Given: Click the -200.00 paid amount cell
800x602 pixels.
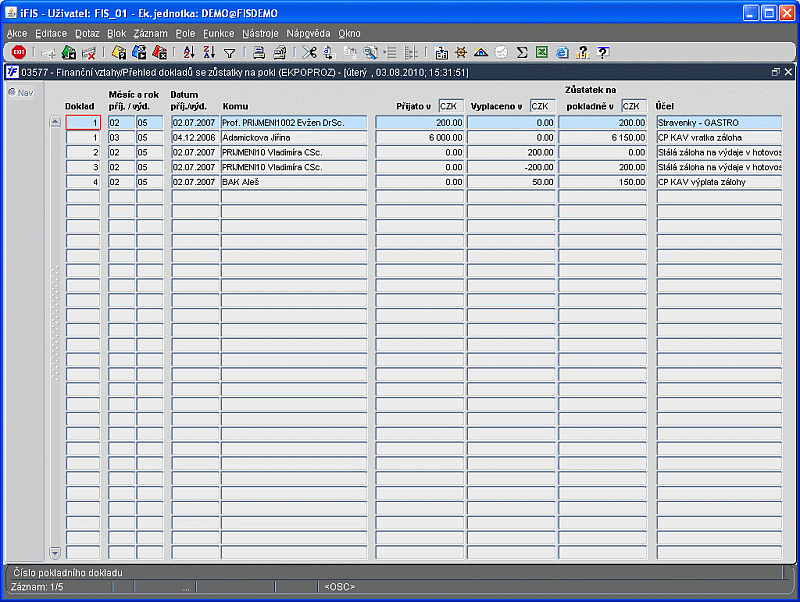Looking at the screenshot, I should tap(511, 167).
